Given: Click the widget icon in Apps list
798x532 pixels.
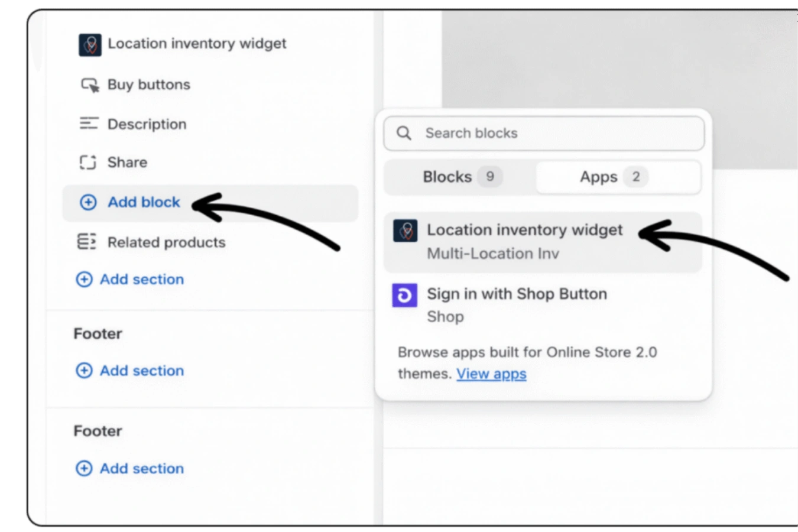Looking at the screenshot, I should coord(406,231).
